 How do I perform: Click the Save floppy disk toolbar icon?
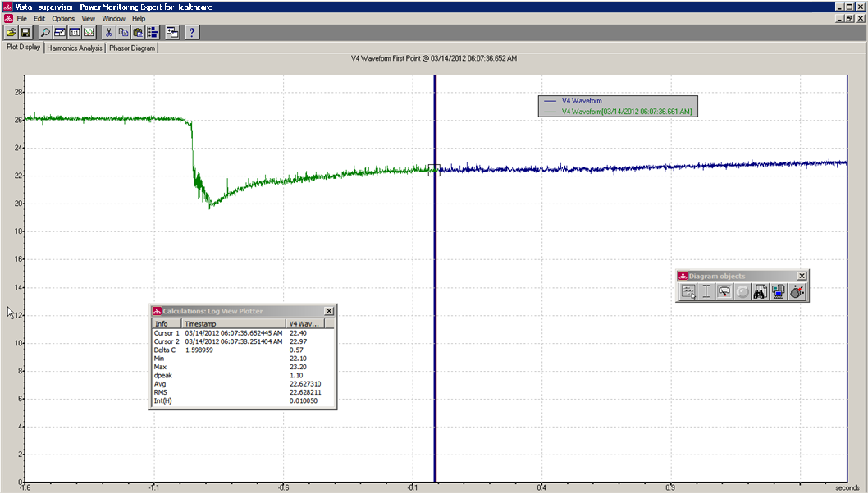[25, 33]
